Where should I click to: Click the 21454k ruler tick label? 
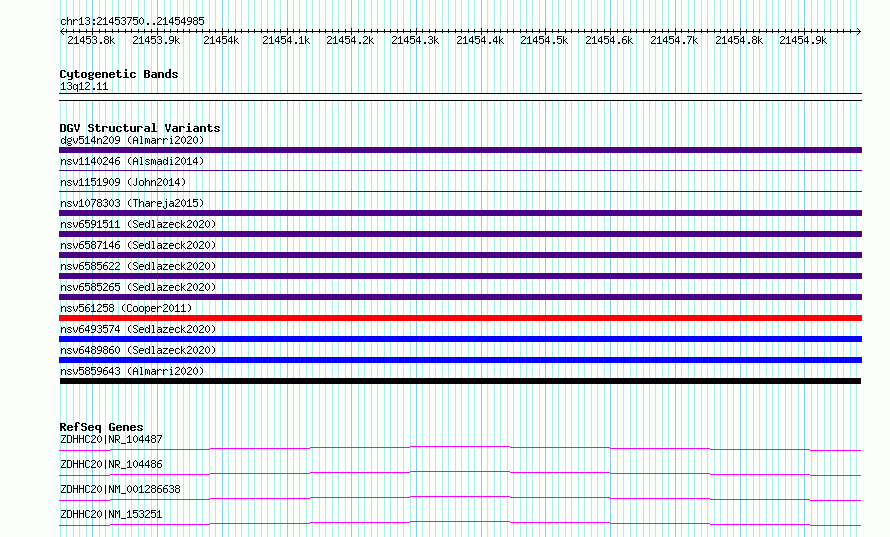pos(221,40)
